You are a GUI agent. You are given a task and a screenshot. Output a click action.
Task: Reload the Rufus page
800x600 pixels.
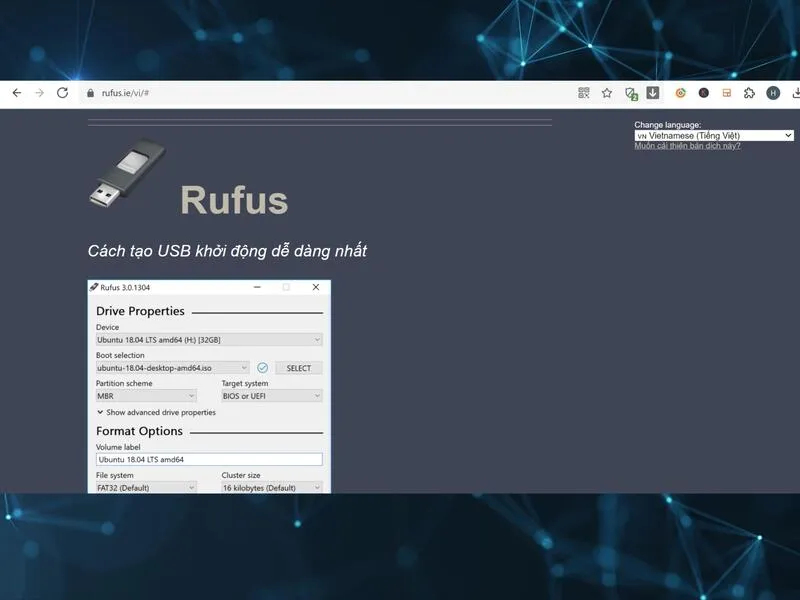pyautogui.click(x=62, y=93)
